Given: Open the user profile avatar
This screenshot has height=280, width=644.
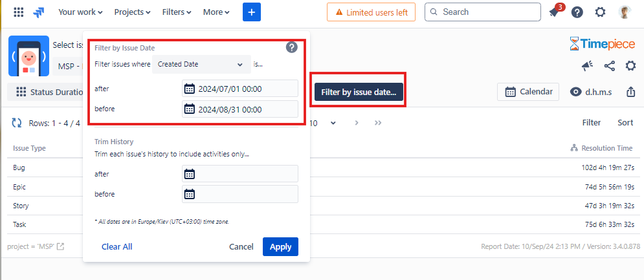Looking at the screenshot, I should click(625, 12).
